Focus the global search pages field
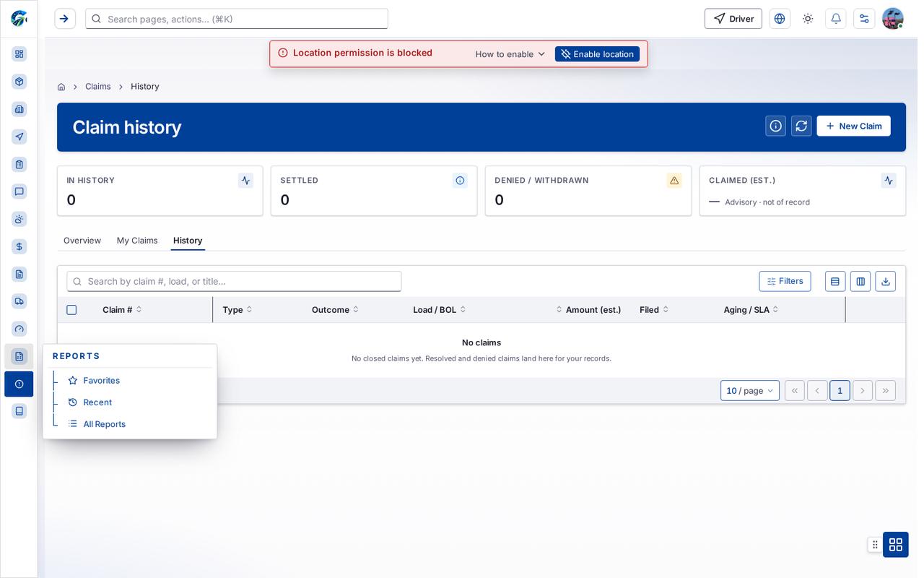924x578 pixels. [x=237, y=19]
